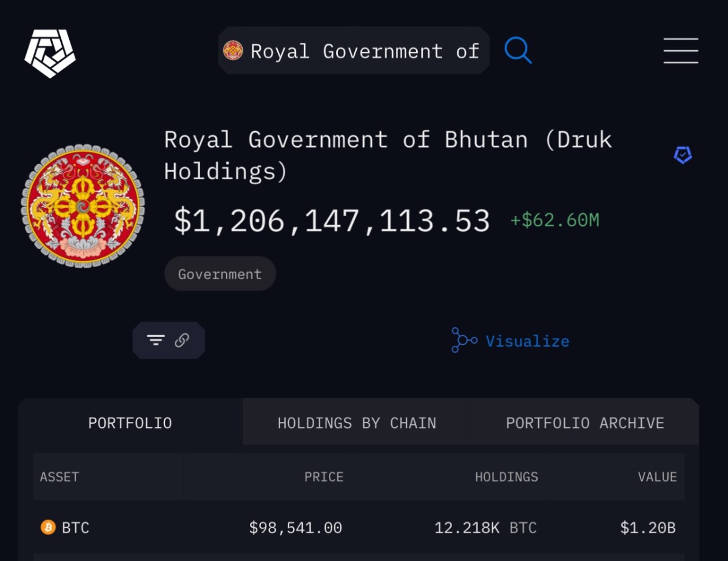Click the Visualize graph icon
The width and height of the screenshot is (728, 561).
pyautogui.click(x=464, y=341)
